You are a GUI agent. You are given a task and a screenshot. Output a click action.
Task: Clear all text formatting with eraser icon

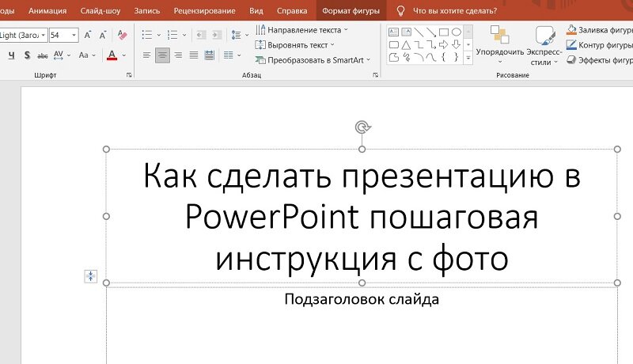pos(122,35)
